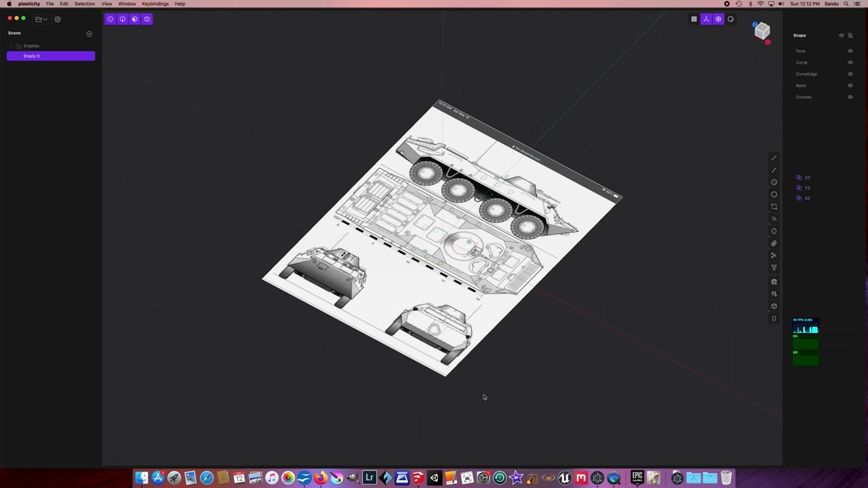
Task: Select the egg-shaped Sphere tool
Action: pyautogui.click(x=774, y=231)
